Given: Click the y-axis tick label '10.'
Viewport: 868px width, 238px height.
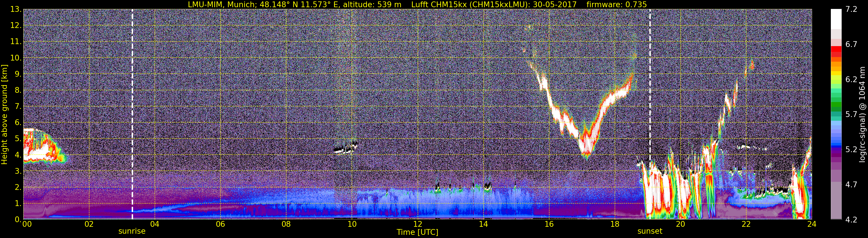Looking at the screenshot, I should click(16, 58).
